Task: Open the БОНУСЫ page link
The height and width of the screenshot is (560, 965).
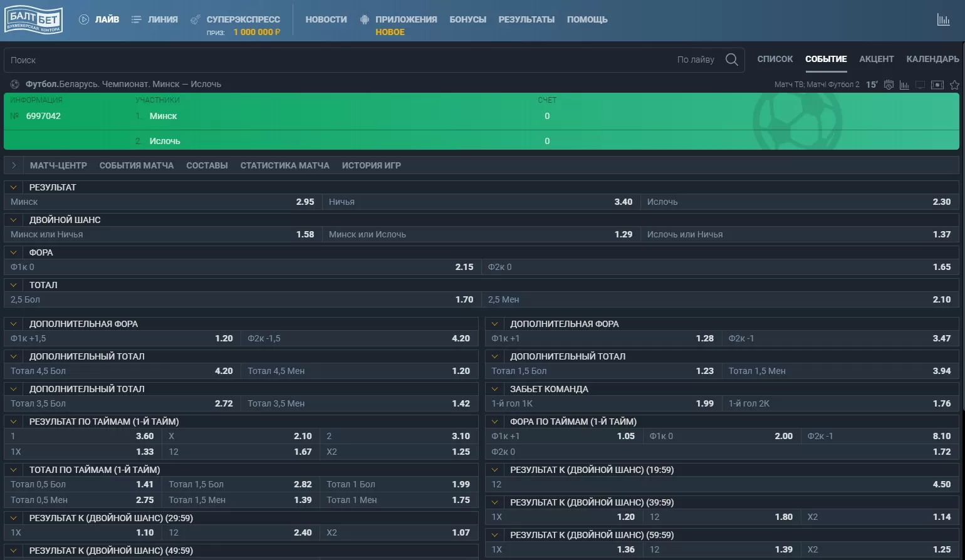Action: tap(467, 19)
